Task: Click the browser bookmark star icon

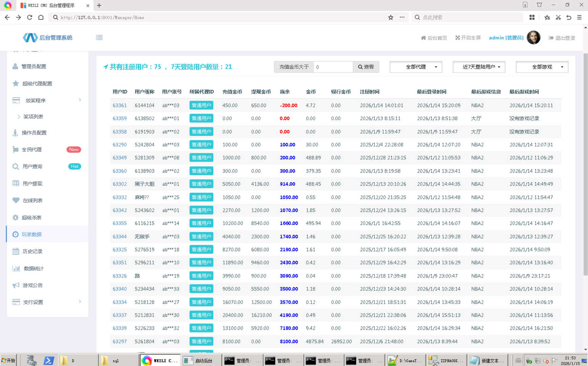Action: [x=391, y=17]
